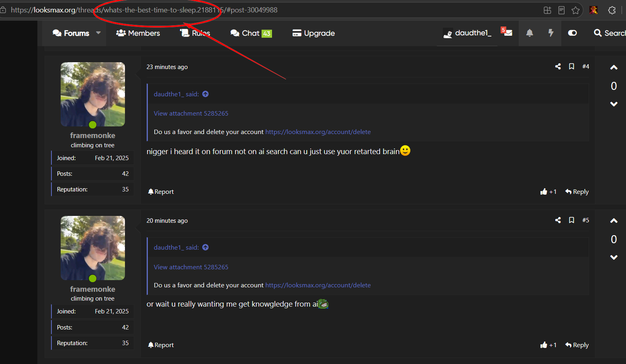Open the Members page
Screen dimensions: 626x364
pos(138,33)
